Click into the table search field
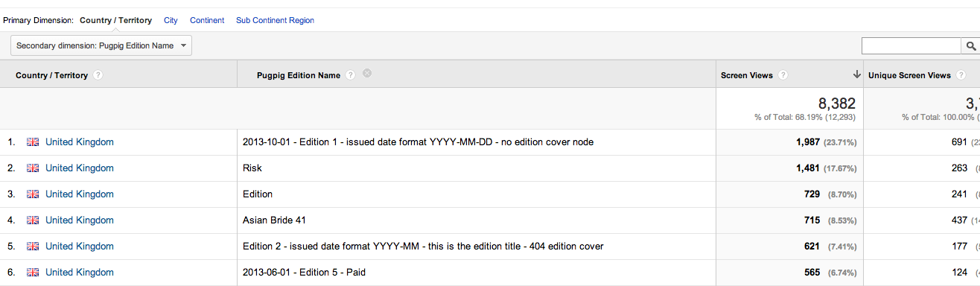The width and height of the screenshot is (980, 286). pos(911,46)
